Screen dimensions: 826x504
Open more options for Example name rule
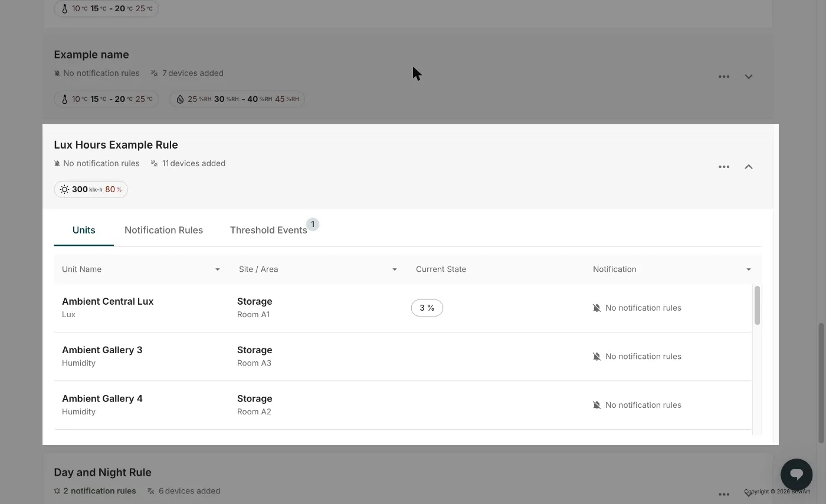[x=724, y=77]
